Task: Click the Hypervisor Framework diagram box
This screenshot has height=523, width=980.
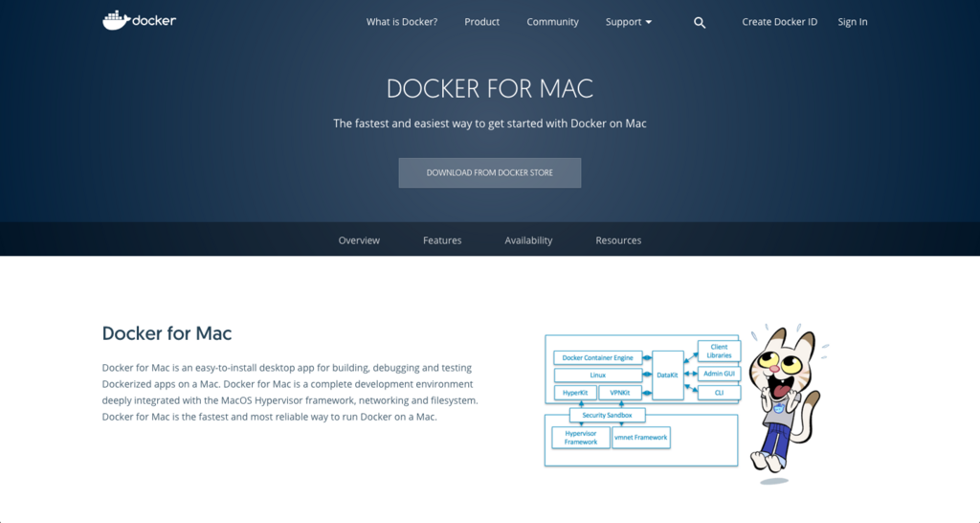Action: coord(581,438)
